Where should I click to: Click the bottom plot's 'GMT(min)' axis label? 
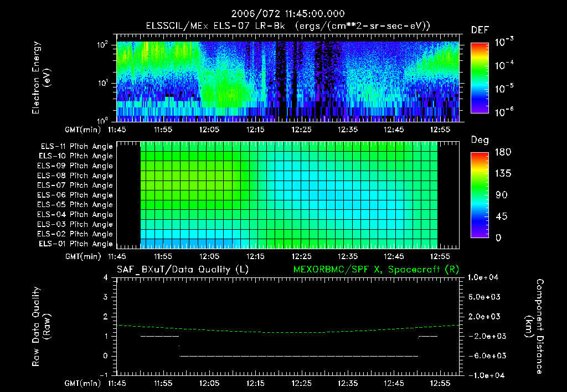tap(83, 383)
